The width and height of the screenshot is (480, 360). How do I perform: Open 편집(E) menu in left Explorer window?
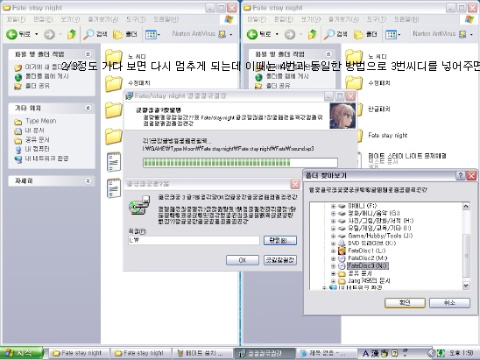point(43,19)
